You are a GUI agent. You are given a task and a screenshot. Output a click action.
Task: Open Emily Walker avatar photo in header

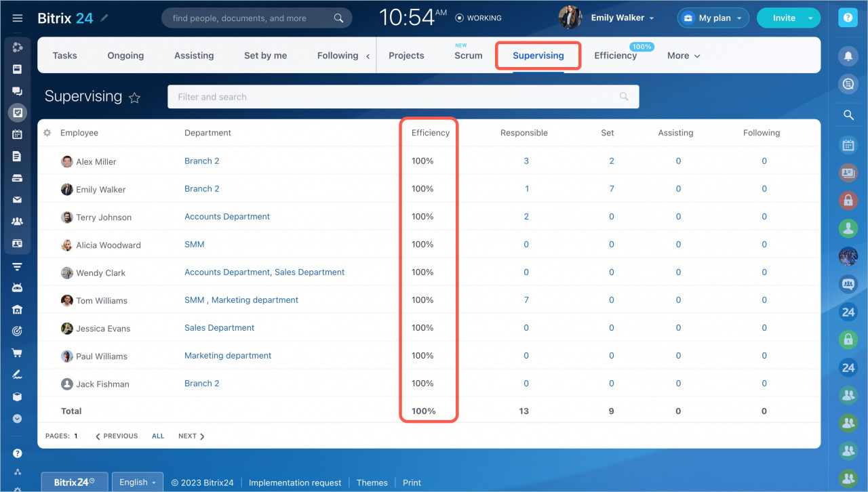570,18
